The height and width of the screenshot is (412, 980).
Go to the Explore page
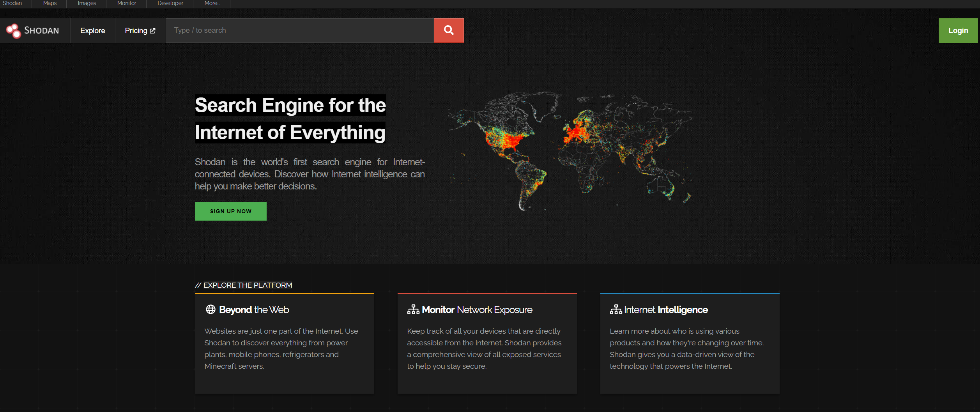pos(93,30)
